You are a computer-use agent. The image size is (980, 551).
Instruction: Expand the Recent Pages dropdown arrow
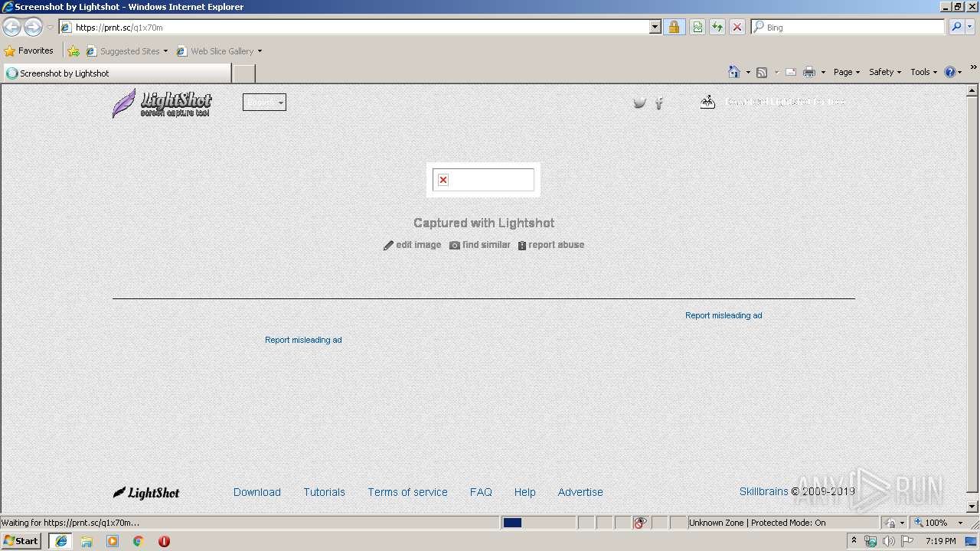(50, 28)
